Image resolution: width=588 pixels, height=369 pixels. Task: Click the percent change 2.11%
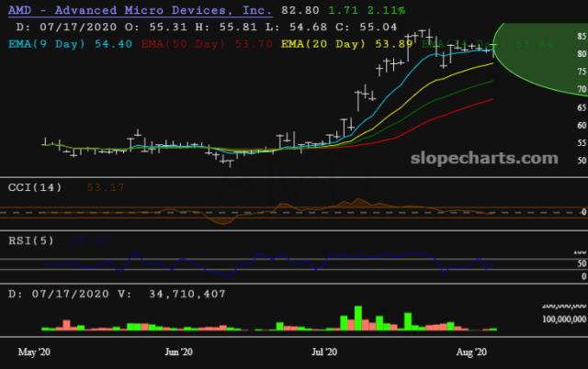[386, 10]
